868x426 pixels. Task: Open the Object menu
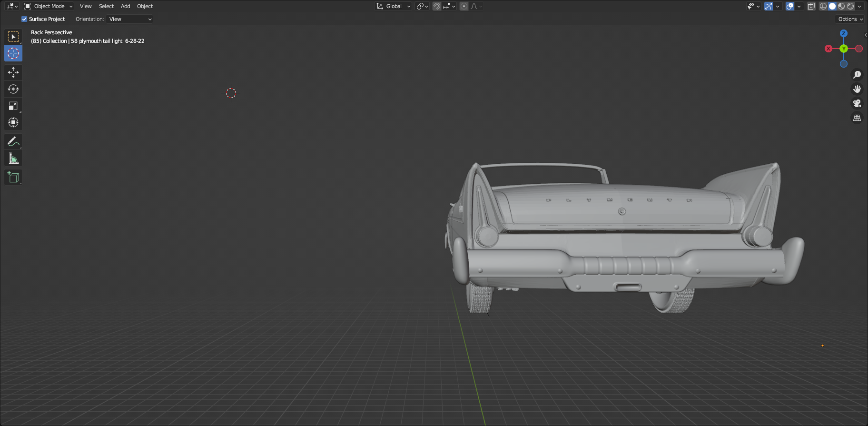[145, 6]
